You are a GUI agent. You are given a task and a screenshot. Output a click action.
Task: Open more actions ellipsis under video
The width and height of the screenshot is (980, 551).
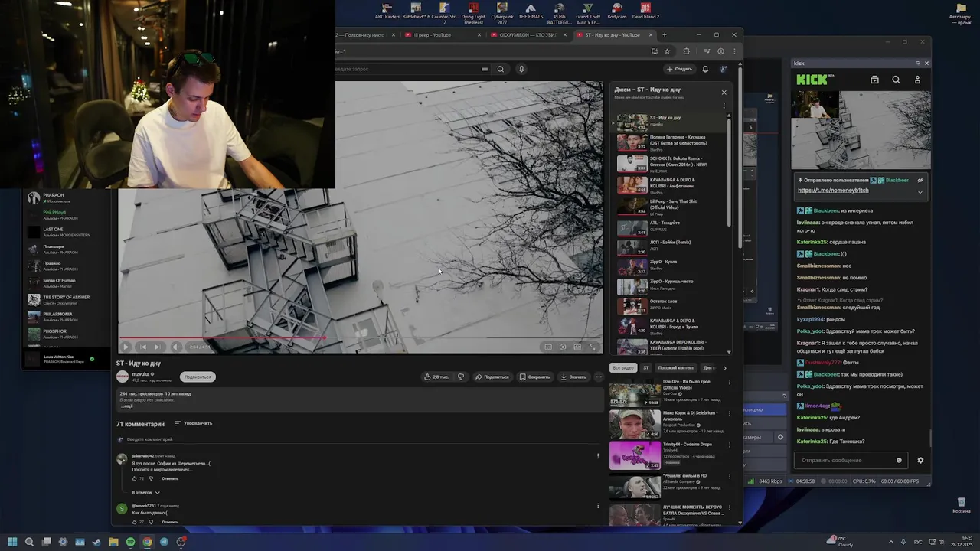point(598,377)
